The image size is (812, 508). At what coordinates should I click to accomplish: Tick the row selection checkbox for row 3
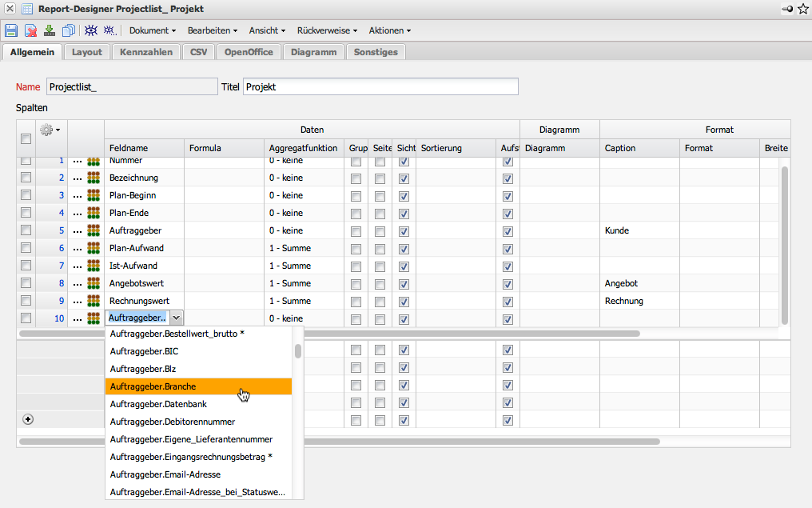point(26,195)
